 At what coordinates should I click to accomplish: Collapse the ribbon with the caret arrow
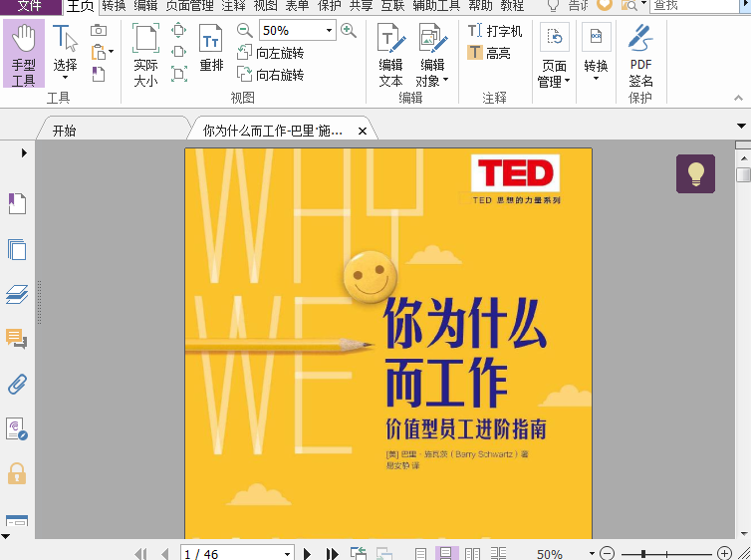pyautogui.click(x=738, y=98)
